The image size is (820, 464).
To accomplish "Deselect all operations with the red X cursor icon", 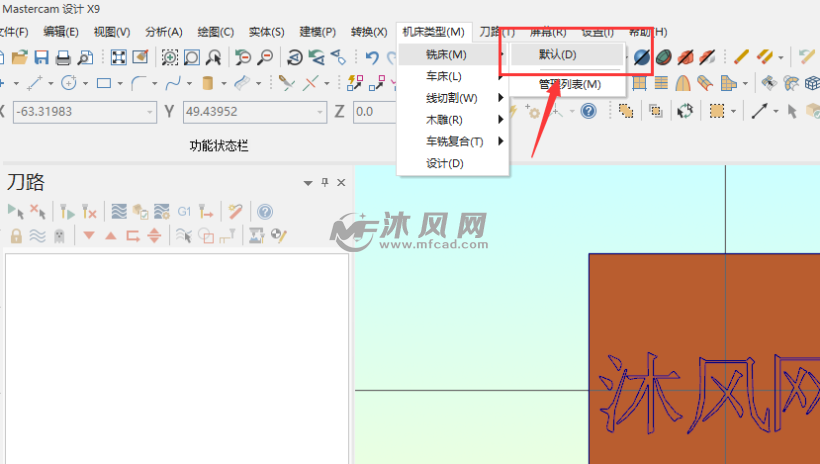I will 38,212.
